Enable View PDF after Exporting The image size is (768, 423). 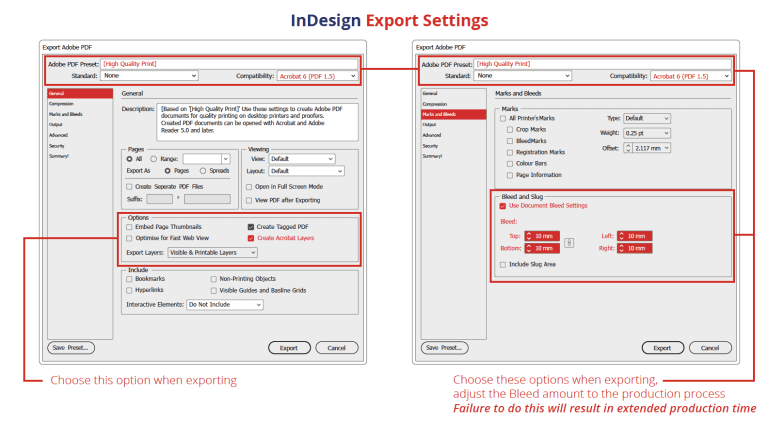click(249, 200)
